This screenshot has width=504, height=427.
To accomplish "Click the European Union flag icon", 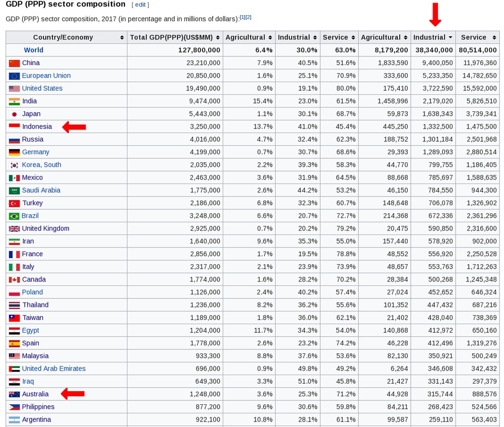I will coord(14,76).
